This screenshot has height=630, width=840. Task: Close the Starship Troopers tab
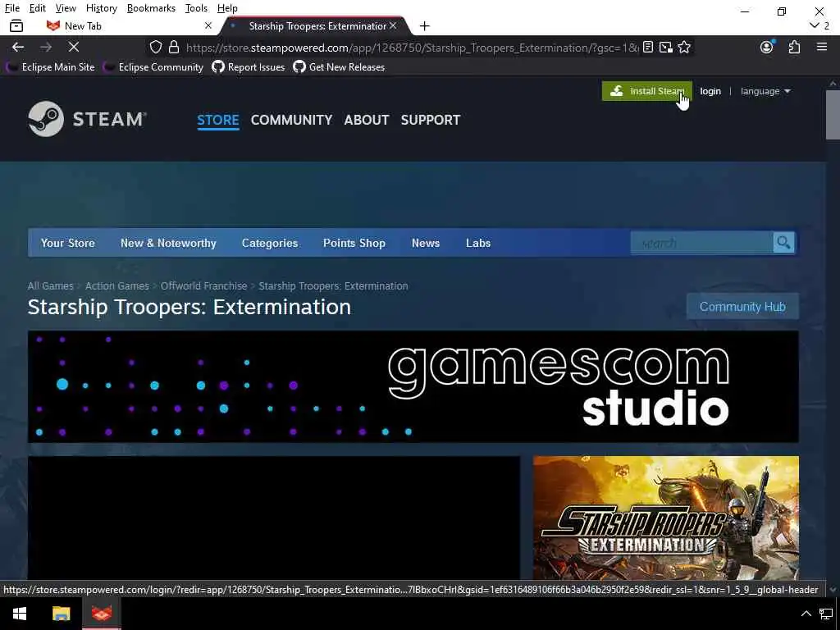click(393, 25)
